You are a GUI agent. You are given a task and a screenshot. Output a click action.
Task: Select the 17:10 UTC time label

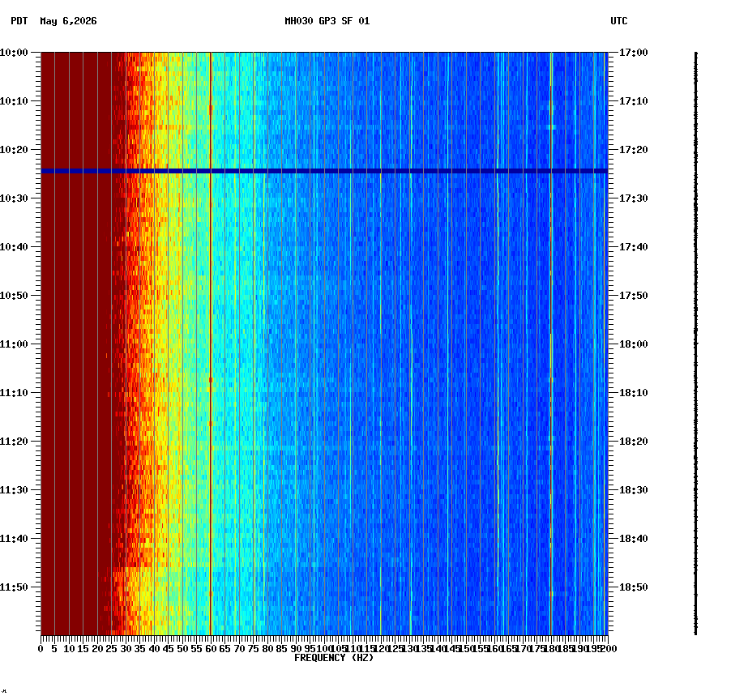point(634,101)
